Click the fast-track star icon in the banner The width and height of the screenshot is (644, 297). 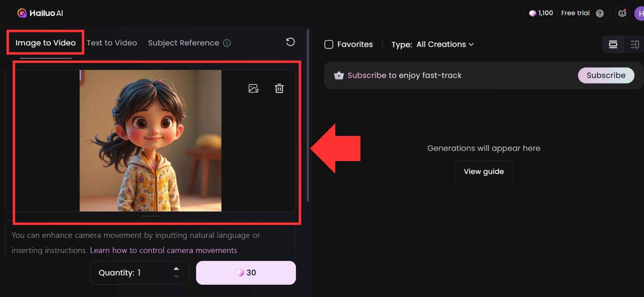coord(339,75)
